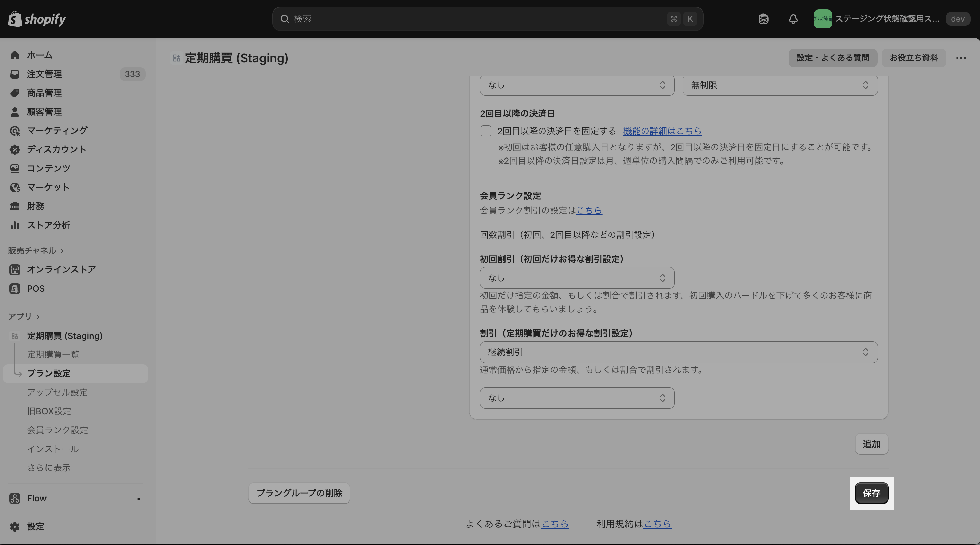Select アップセル設定 in app submenu
980x545 pixels.
(57, 392)
